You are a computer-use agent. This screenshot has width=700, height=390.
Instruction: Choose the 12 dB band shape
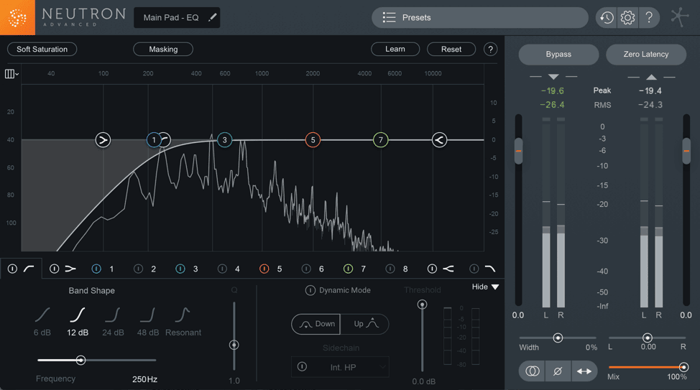pyautogui.click(x=78, y=321)
